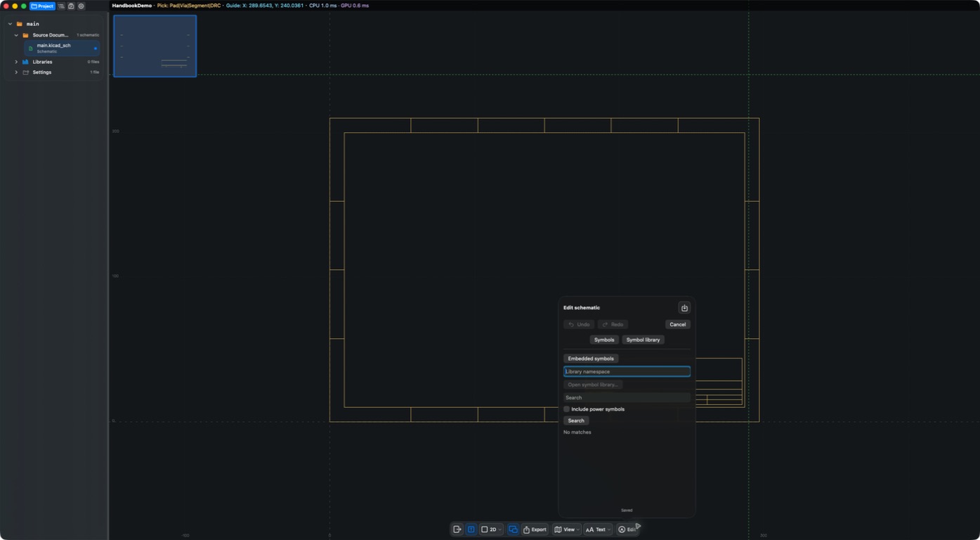The height and width of the screenshot is (540, 980).
Task: Click the Embedded symbols button
Action: point(591,359)
